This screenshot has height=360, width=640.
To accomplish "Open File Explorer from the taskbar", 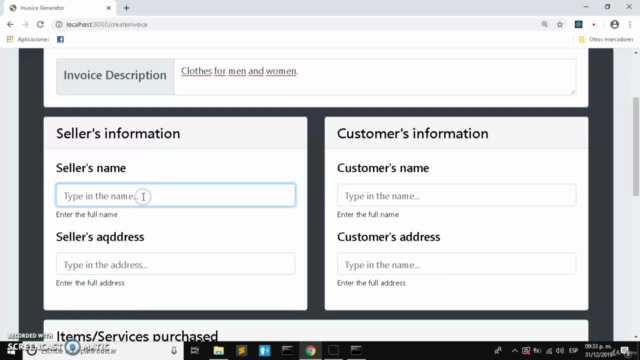I will [x=218, y=351].
